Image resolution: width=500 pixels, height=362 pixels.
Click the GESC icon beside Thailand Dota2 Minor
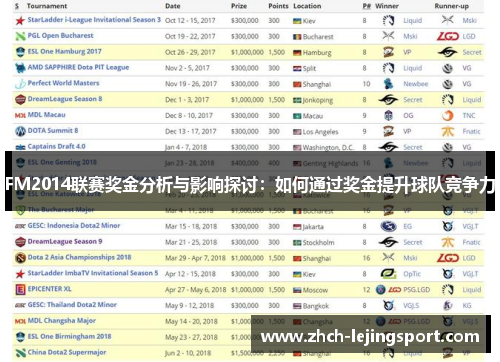pos(20,305)
